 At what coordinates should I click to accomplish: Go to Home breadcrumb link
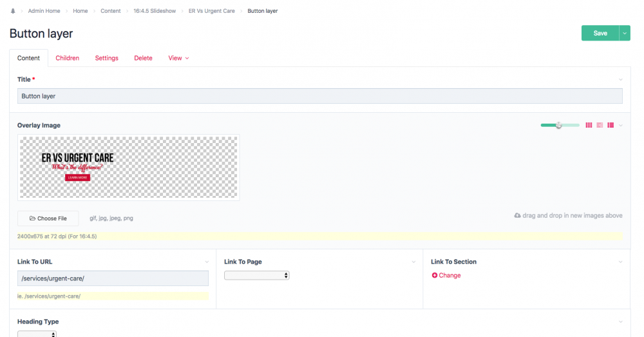click(80, 11)
